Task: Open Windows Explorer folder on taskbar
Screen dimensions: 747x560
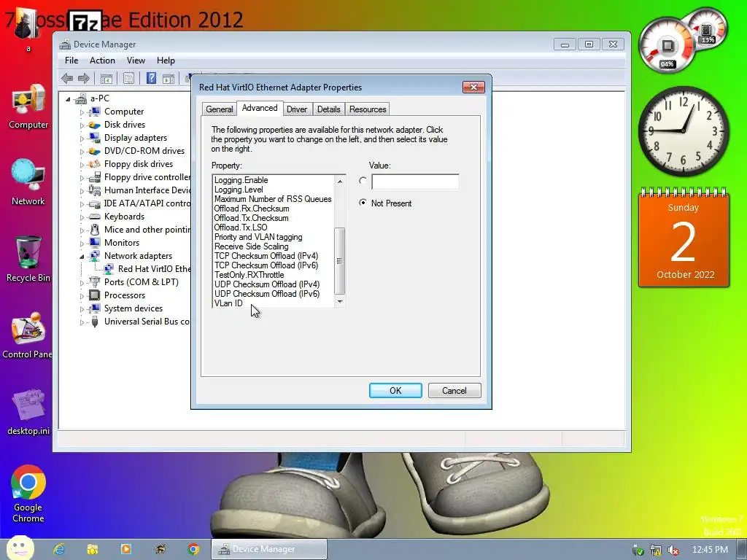Action: point(93,549)
